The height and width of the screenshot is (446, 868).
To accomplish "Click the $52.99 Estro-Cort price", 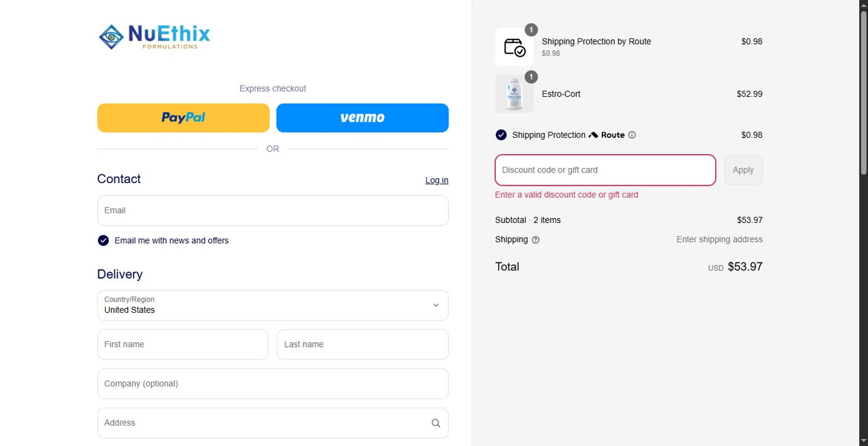I will click(749, 94).
